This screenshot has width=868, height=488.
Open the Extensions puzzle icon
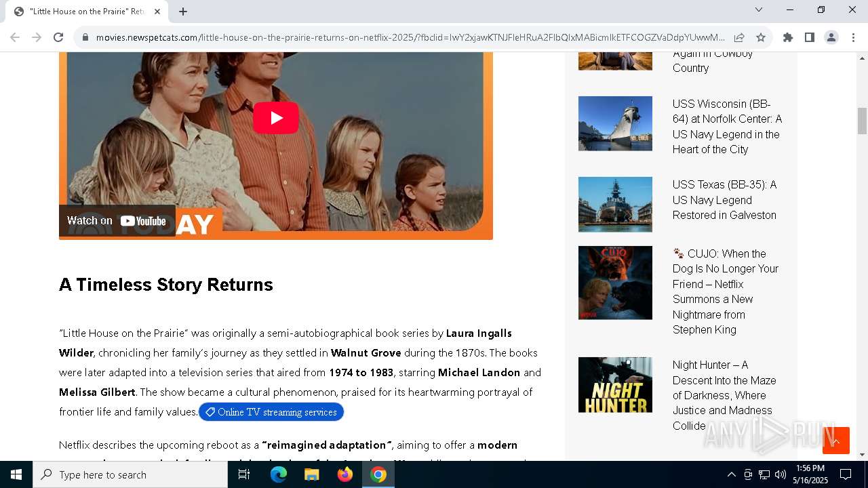(788, 37)
